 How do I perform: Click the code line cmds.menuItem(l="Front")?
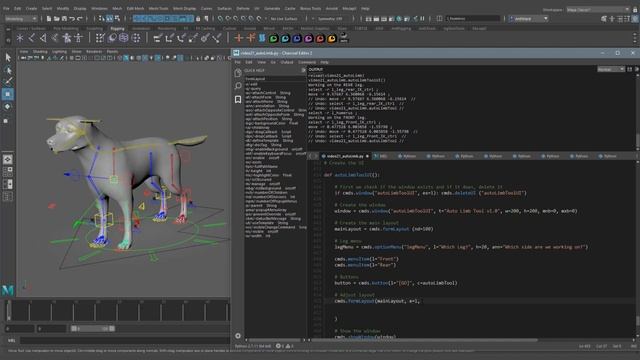[x=366, y=259]
